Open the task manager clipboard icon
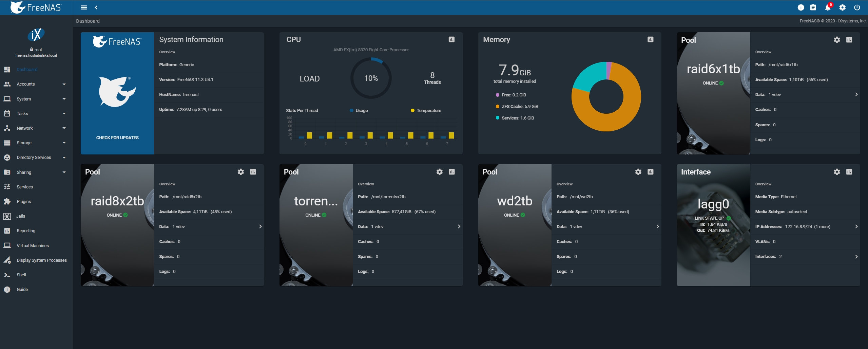 [813, 7]
